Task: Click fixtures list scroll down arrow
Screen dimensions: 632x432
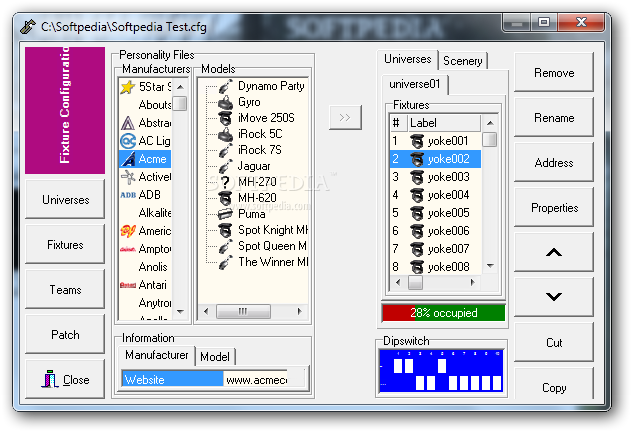Action: (490, 266)
